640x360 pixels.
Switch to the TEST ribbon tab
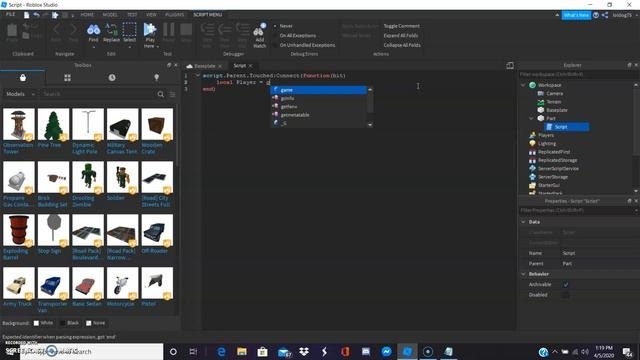132,15
